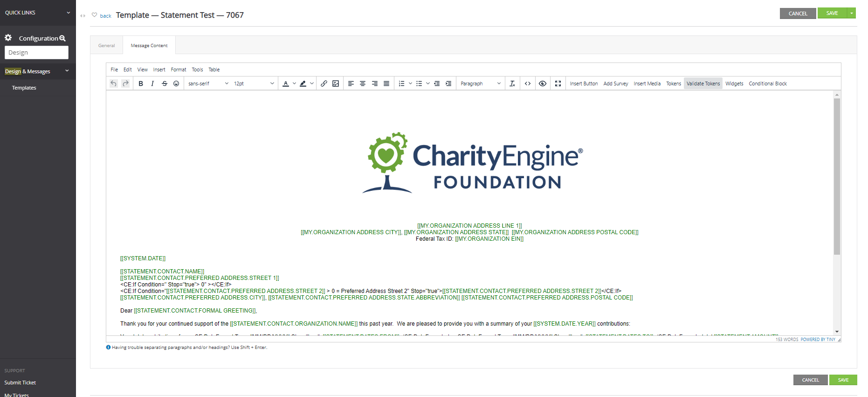Click Insert Button in toolbar

[x=584, y=84]
